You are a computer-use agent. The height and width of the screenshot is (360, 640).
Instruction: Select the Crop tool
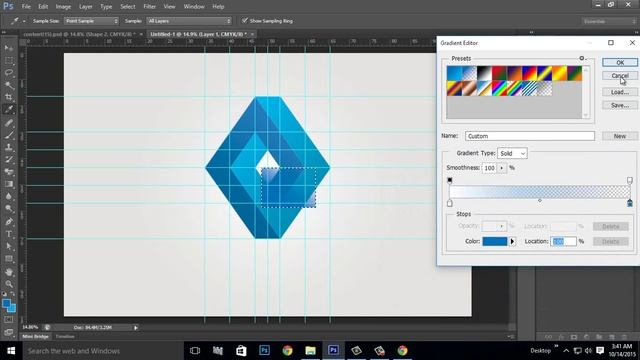pos(9,97)
